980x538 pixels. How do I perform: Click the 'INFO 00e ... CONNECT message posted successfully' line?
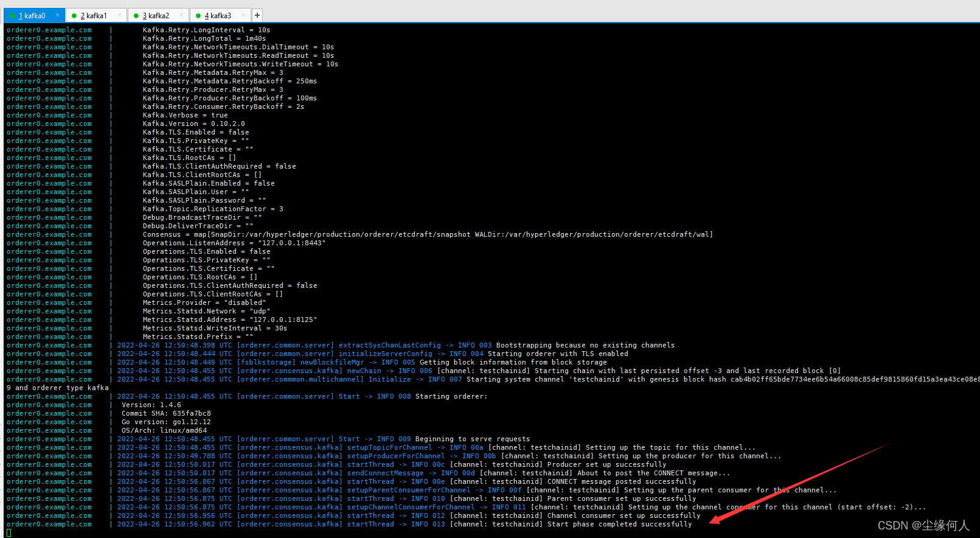(x=407, y=481)
